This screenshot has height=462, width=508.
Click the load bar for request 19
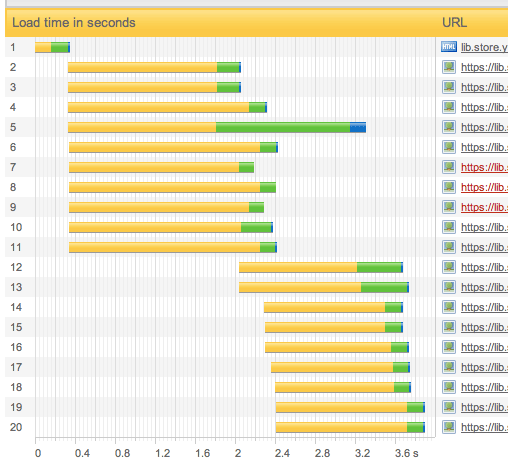click(x=350, y=407)
